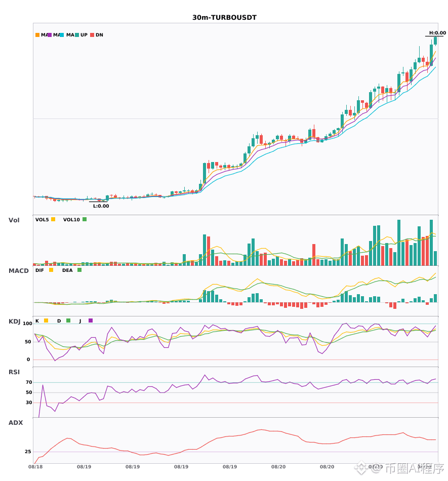Click the purple J legend swatch
This screenshot has height=481, width=448.
91,320
